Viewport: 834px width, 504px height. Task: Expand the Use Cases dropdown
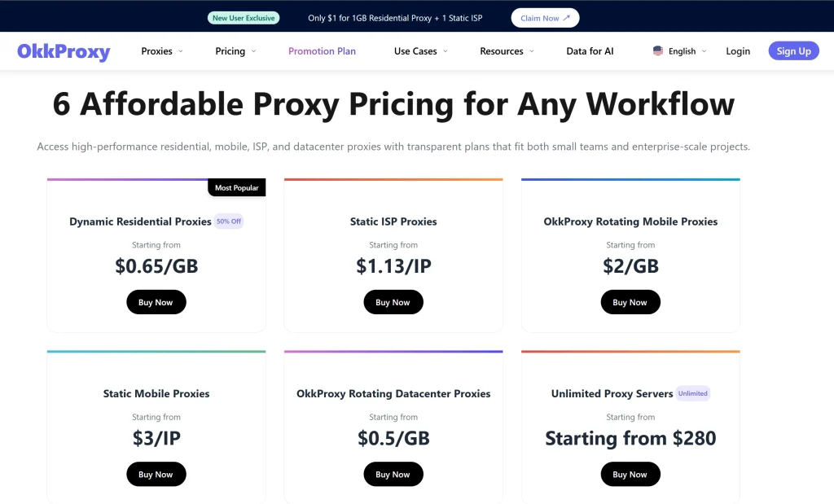coord(417,50)
